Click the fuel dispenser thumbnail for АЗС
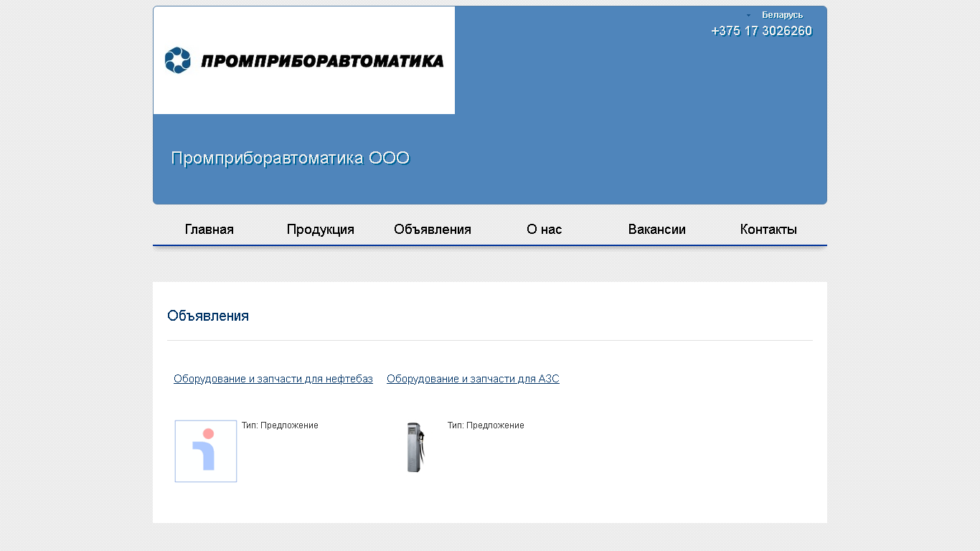Image resolution: width=980 pixels, height=551 pixels. click(x=415, y=447)
